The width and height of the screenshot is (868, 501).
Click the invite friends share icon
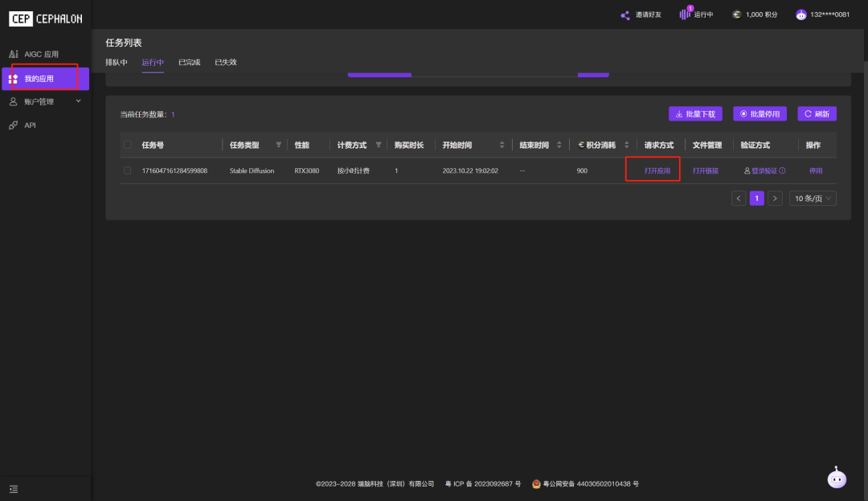[x=625, y=14]
